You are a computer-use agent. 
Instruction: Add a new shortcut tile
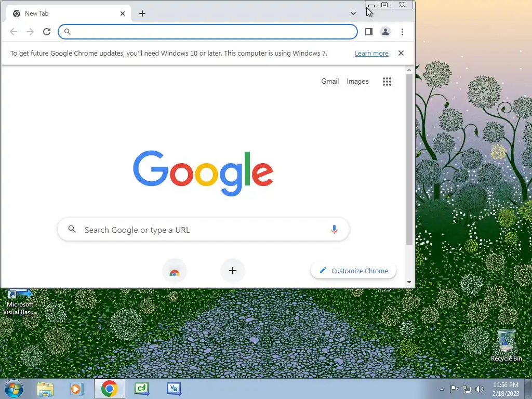click(233, 271)
